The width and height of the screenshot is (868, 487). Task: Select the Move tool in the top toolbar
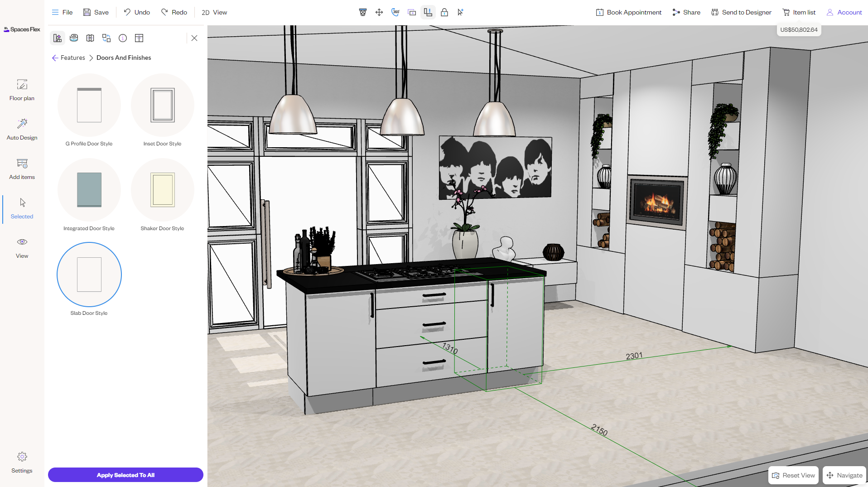click(x=379, y=12)
